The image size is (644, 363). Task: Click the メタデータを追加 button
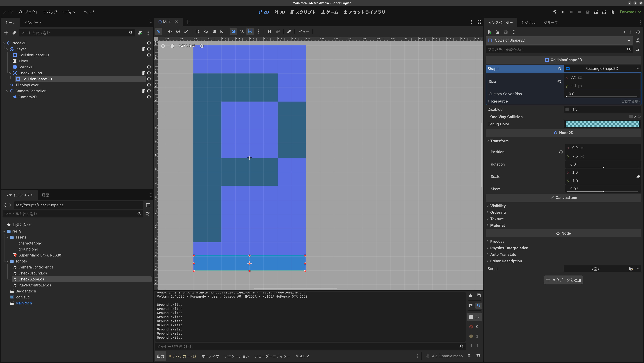tap(563, 280)
